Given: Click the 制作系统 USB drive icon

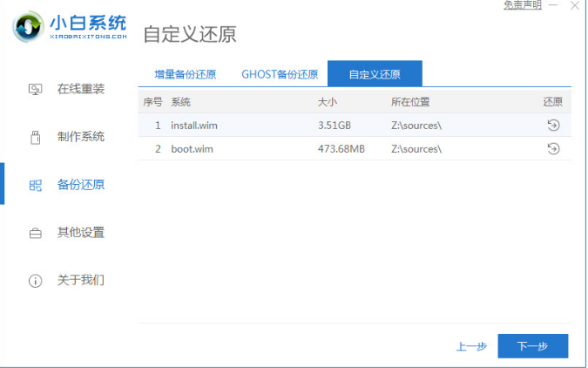Looking at the screenshot, I should click(x=35, y=137).
